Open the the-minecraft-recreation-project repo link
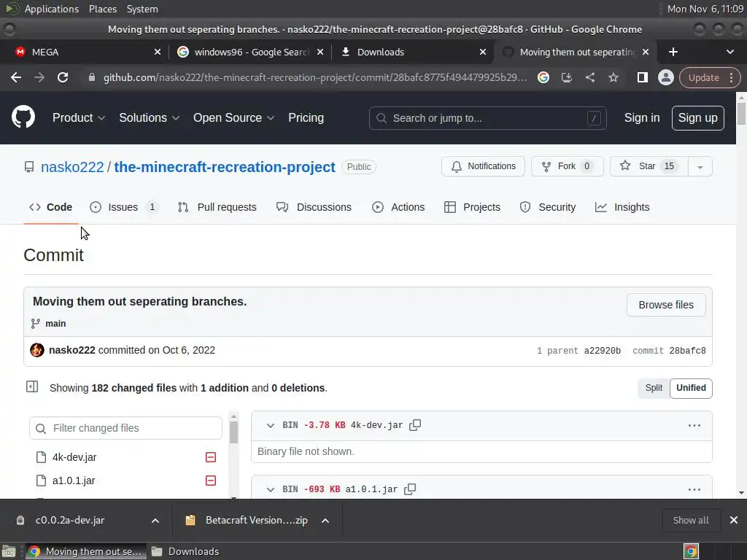Screen dimensions: 747x560 tap(225, 167)
